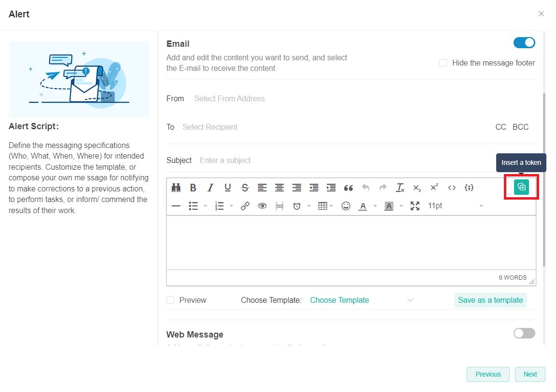Switch the editor to fullscreen

click(x=415, y=206)
